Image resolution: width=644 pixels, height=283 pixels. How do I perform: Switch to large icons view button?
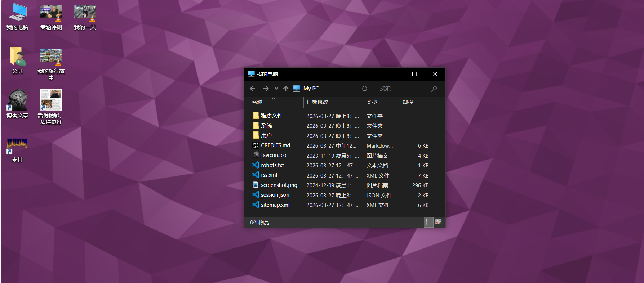[x=438, y=222]
